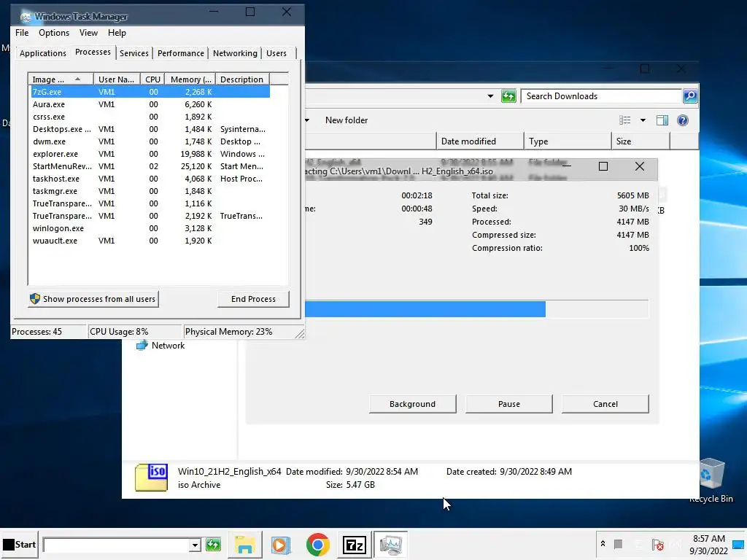This screenshot has height=560, width=747.
Task: Click the green refresh icon in Explorer address bar
Action: (x=508, y=96)
